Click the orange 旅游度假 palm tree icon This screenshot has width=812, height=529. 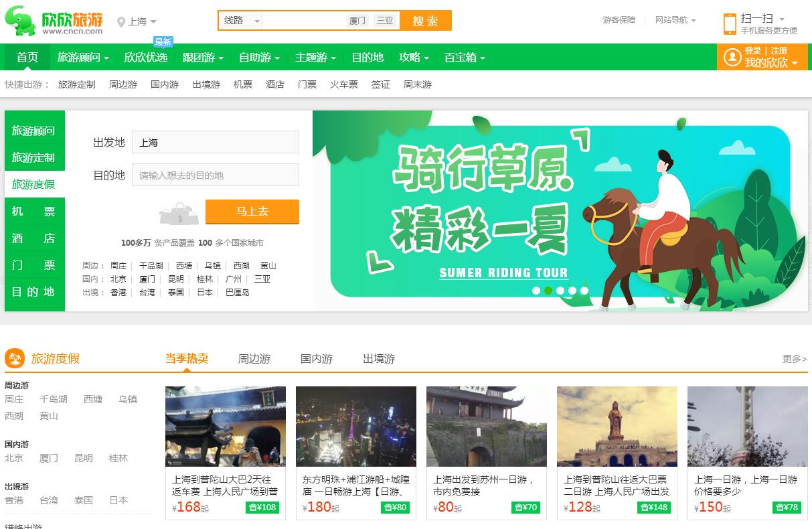(x=15, y=358)
